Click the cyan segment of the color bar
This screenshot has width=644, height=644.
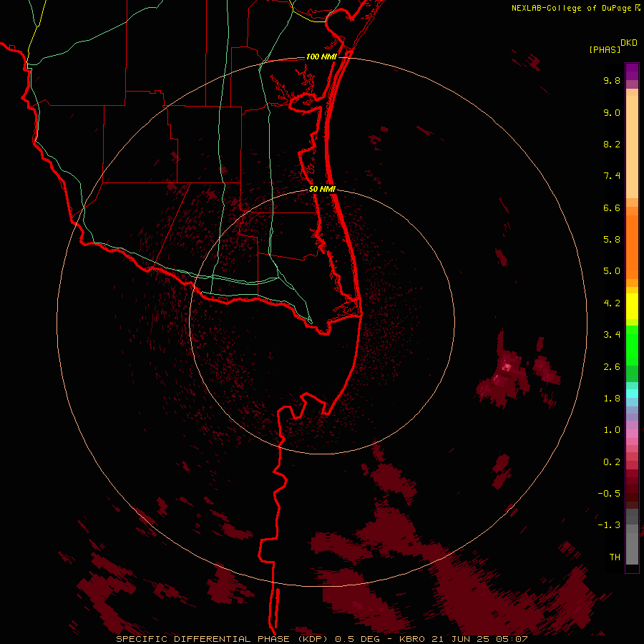click(632, 394)
